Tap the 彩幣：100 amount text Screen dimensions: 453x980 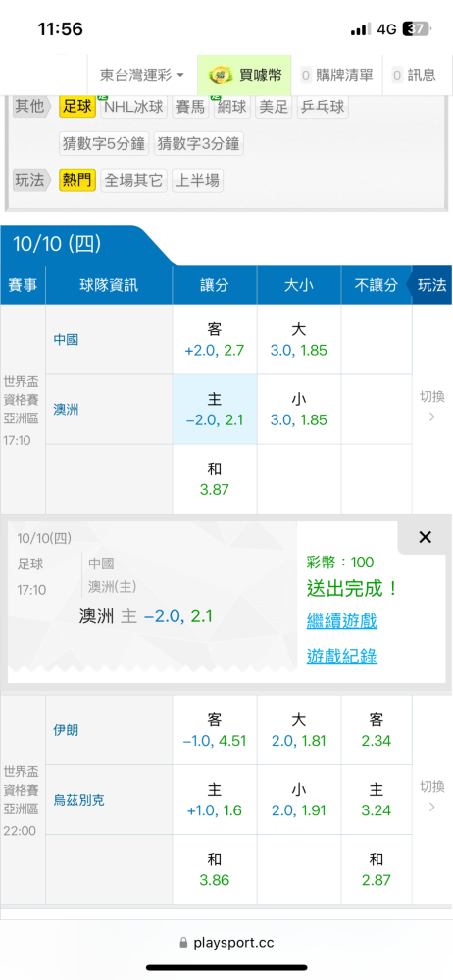pyautogui.click(x=340, y=562)
